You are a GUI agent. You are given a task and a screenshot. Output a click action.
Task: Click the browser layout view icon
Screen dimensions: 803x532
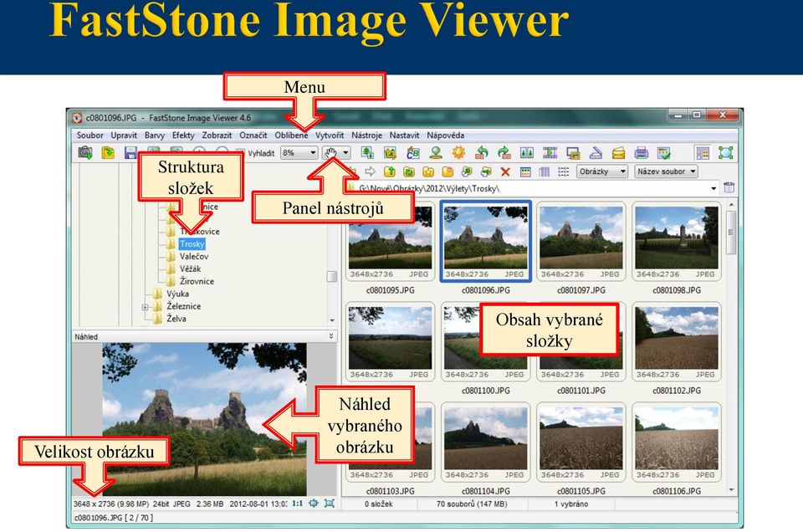(703, 152)
